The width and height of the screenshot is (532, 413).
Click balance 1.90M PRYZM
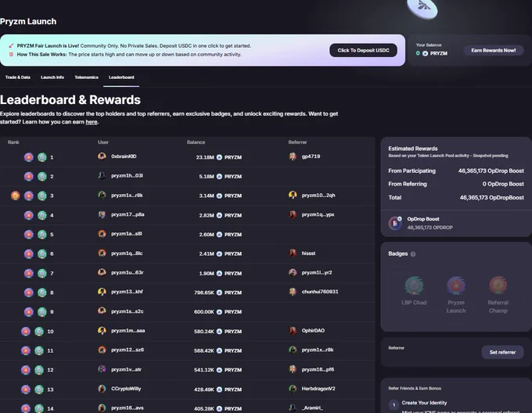tap(220, 273)
